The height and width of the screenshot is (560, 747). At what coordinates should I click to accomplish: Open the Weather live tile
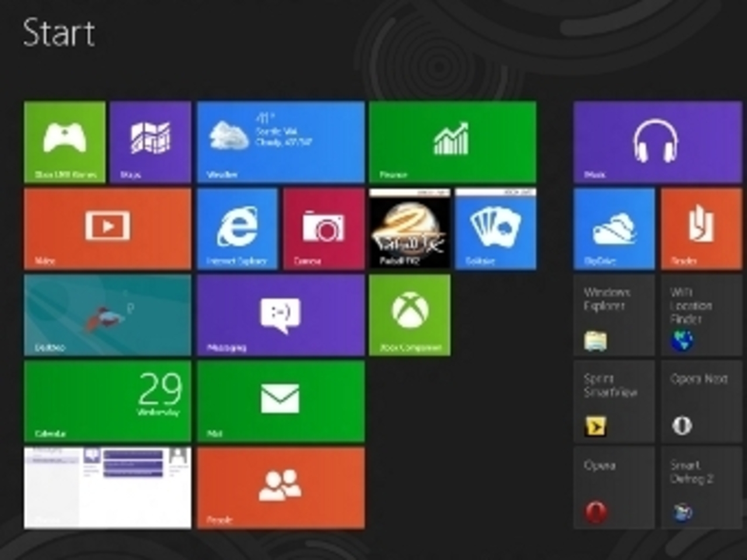pyautogui.click(x=281, y=142)
